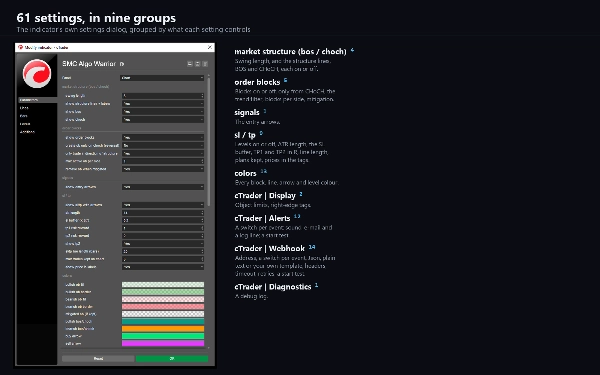Click the 'order blocks' group heading

tap(257, 82)
